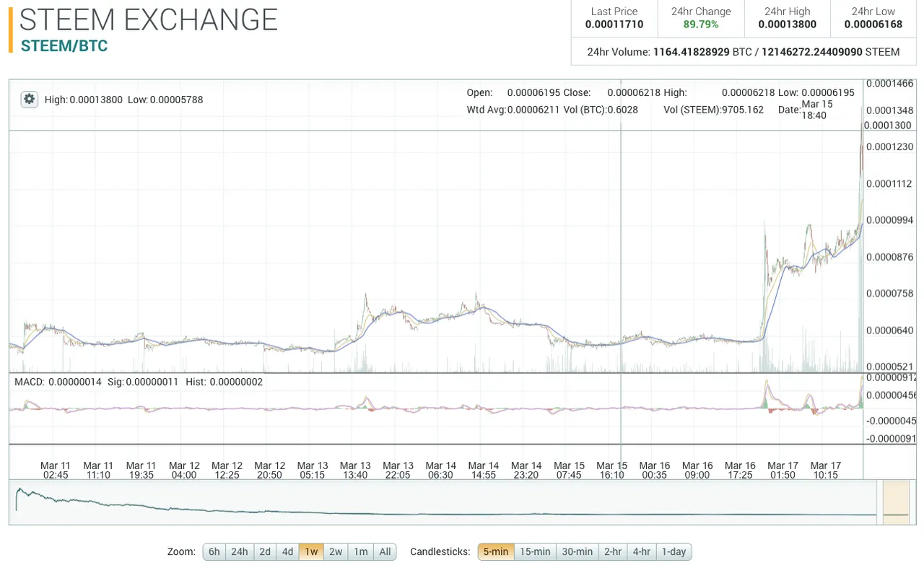Set zoom to 4d
The image size is (924, 568).
[x=287, y=552]
